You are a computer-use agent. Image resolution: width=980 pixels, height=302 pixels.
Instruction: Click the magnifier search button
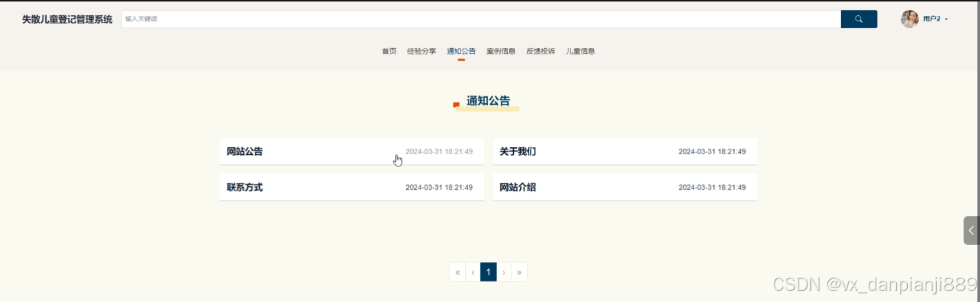click(858, 19)
